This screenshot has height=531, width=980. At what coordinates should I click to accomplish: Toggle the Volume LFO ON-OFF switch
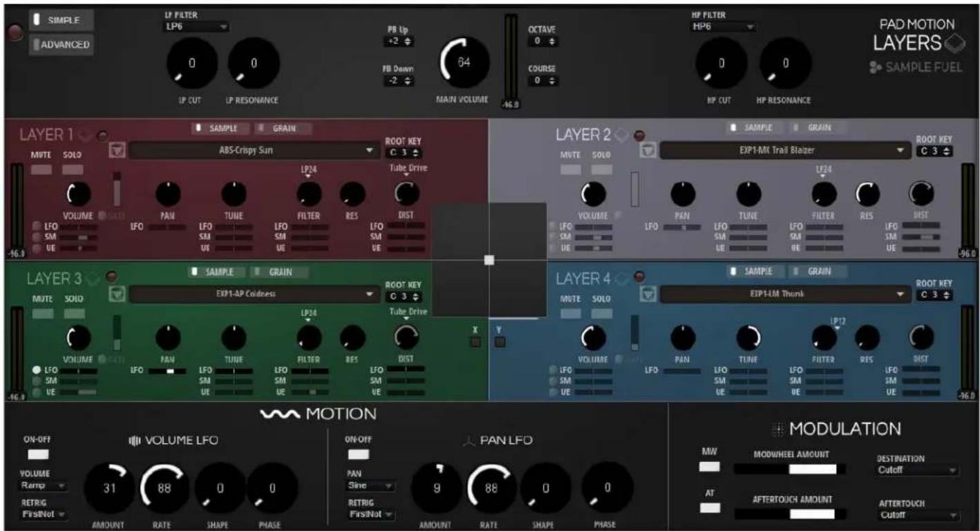click(x=39, y=455)
